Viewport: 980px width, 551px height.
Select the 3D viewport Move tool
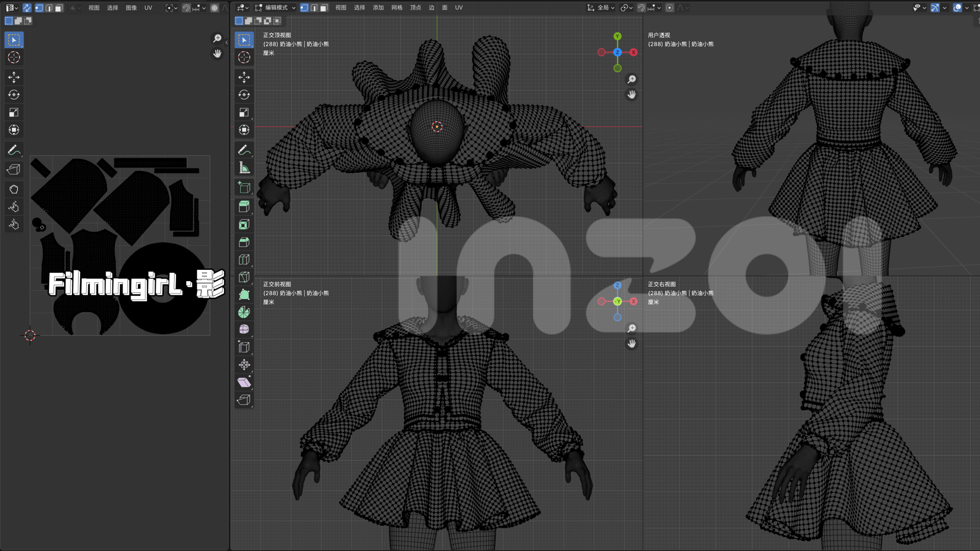244,77
